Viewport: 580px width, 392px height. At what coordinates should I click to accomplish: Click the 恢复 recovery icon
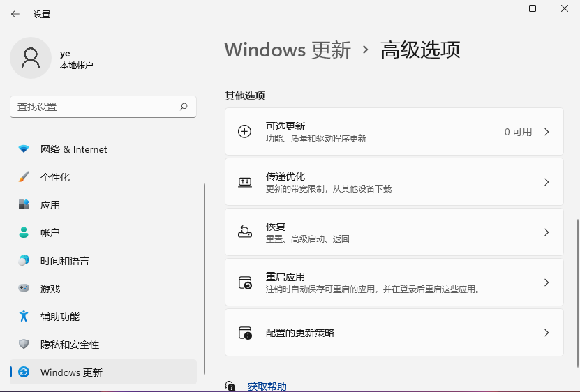244,232
